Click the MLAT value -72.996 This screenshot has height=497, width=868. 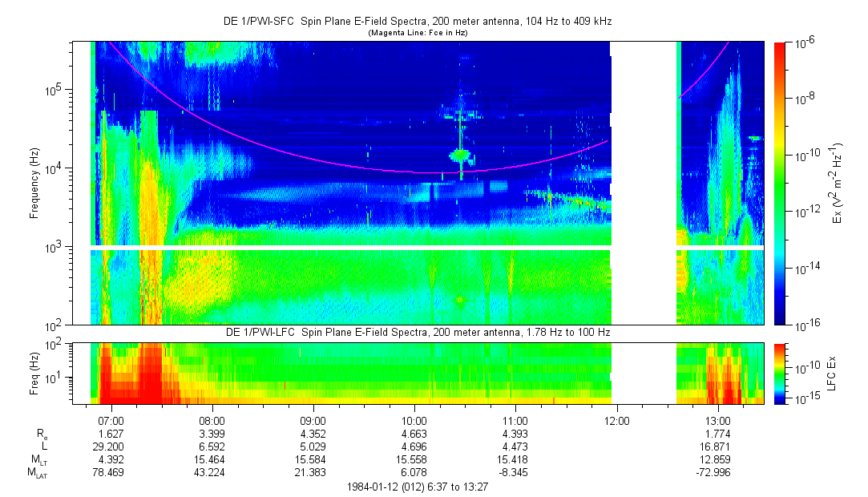[x=717, y=474]
